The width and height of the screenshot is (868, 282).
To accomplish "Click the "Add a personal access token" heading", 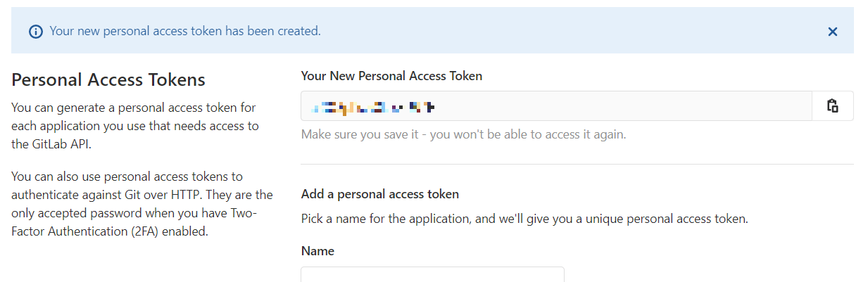I will (x=380, y=194).
